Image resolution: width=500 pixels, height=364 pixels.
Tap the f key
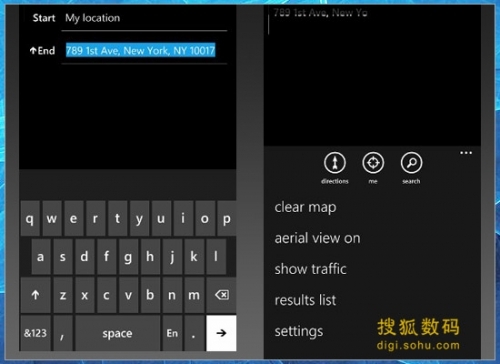coord(106,257)
